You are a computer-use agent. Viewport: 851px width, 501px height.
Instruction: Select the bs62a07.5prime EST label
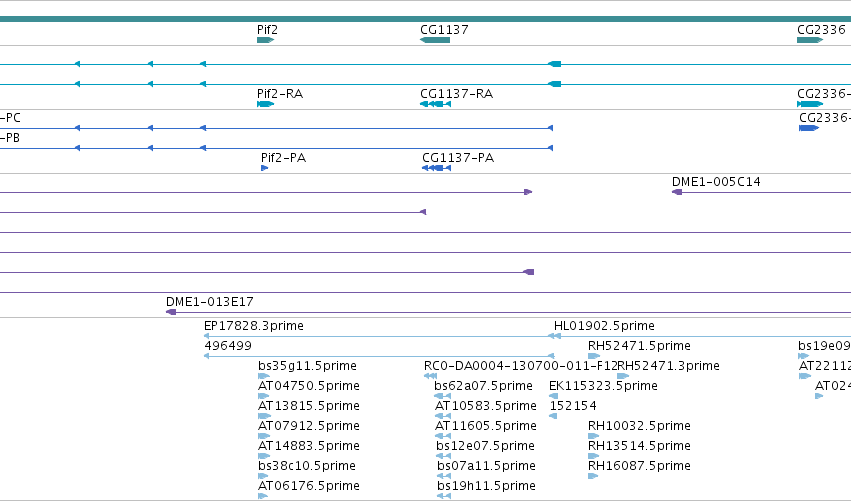click(x=483, y=386)
